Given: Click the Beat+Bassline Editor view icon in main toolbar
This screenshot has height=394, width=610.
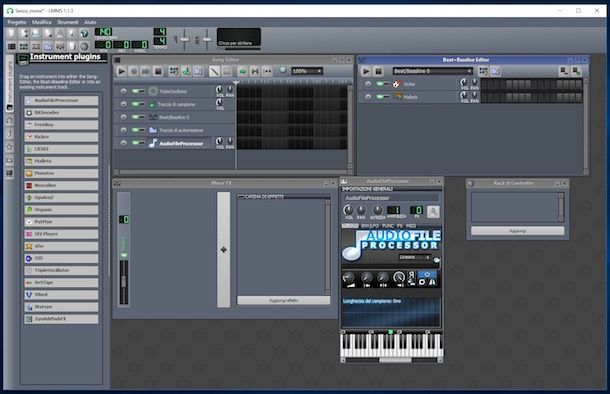Looking at the screenshot, I should [x=24, y=46].
